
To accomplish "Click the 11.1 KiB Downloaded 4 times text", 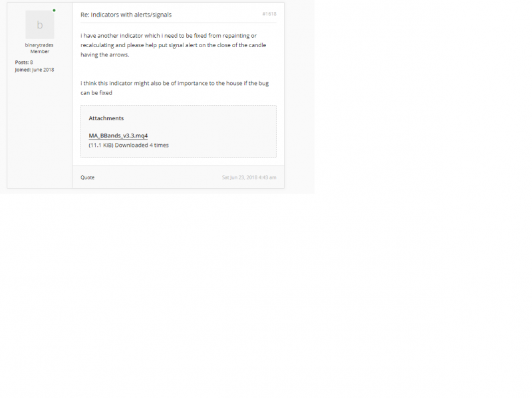I will coord(128,145).
